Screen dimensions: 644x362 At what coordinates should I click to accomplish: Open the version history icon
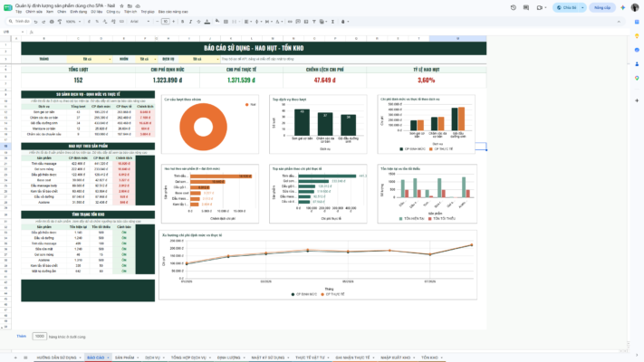point(514,7)
